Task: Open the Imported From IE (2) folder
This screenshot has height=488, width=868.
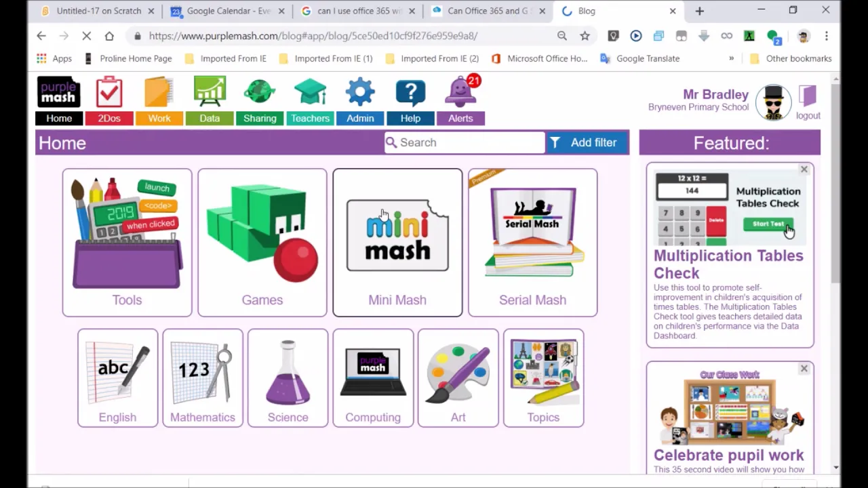Action: (x=432, y=58)
